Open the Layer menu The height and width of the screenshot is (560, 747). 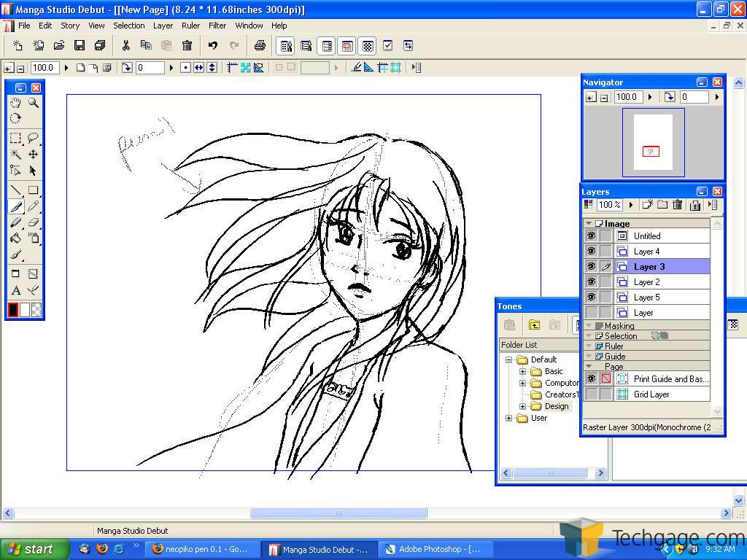(x=163, y=26)
